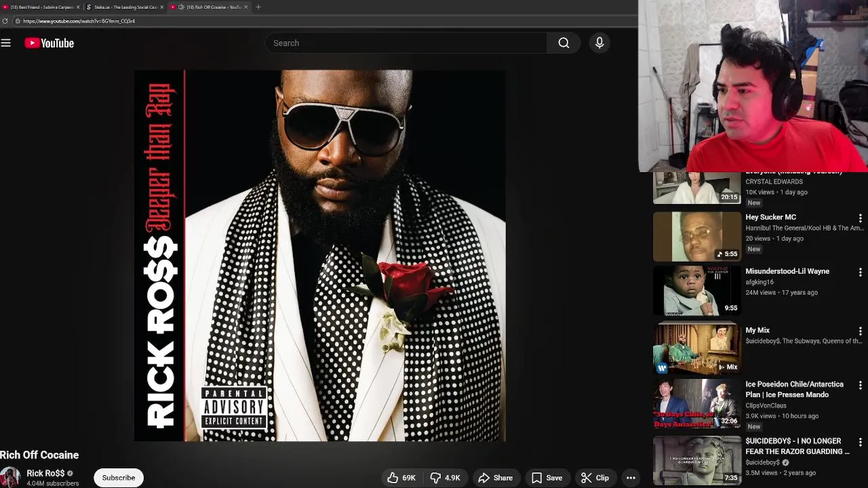Open $UICIDEBOY$ I No Longer Fear title
Viewport: 868px width, 488px height.
point(797,446)
